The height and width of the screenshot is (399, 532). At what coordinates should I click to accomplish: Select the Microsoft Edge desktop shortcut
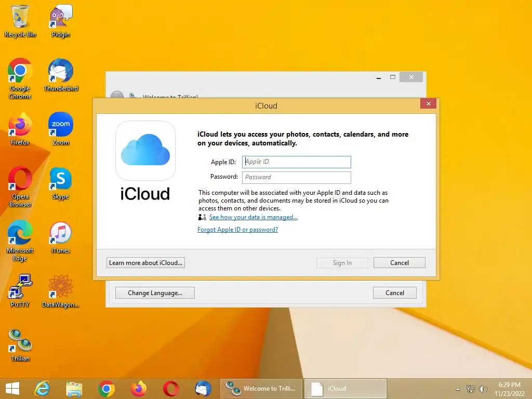coord(20,241)
